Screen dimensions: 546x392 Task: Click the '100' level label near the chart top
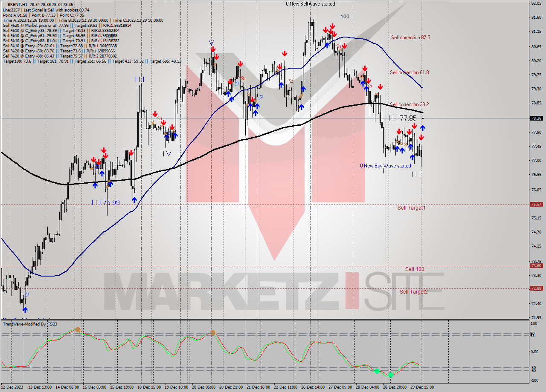tap(345, 17)
